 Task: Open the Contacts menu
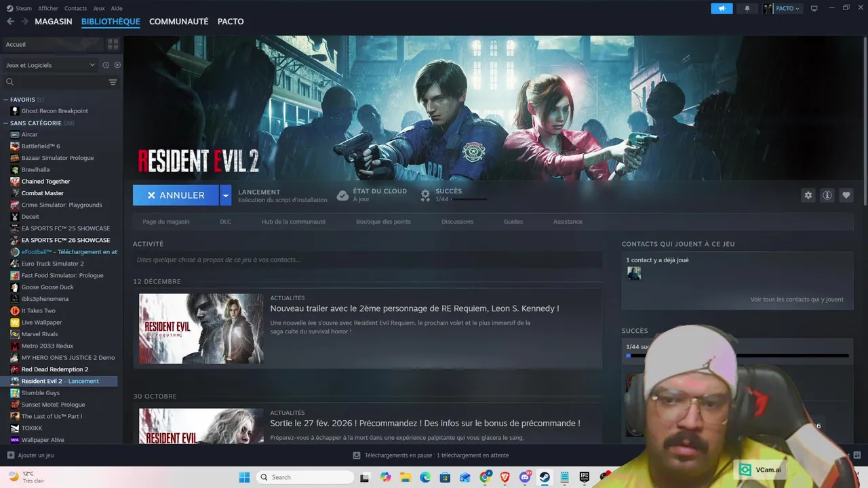pyautogui.click(x=75, y=8)
